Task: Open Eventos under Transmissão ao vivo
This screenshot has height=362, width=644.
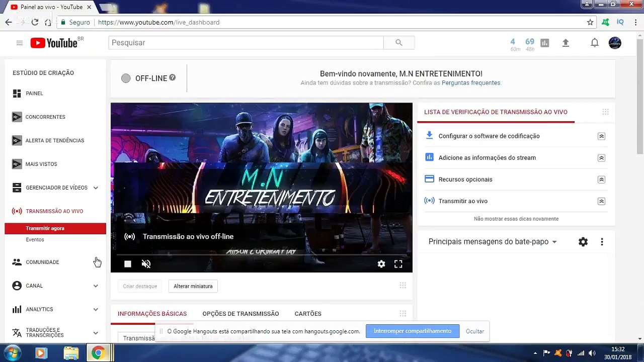Action: click(35, 240)
